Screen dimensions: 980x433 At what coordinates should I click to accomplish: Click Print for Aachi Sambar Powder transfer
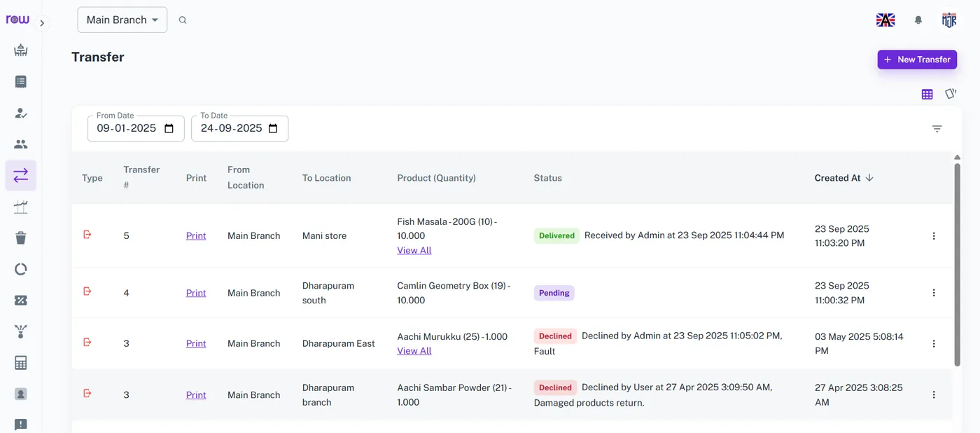(x=196, y=395)
